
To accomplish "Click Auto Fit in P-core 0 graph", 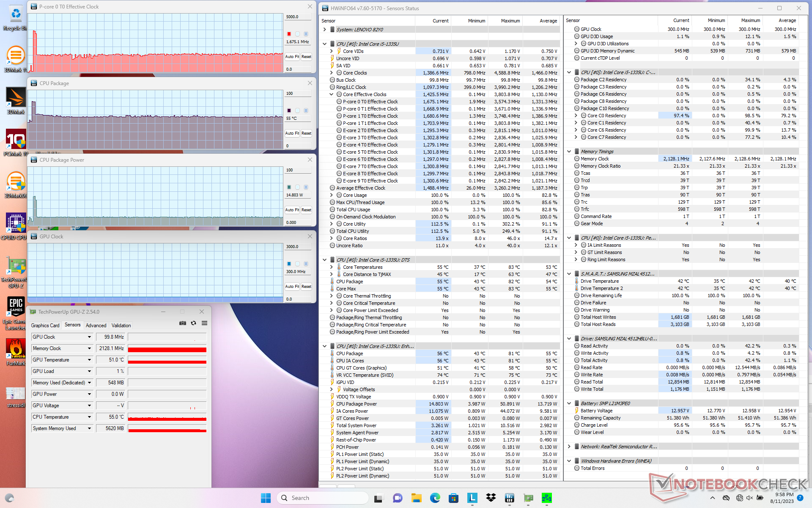I will 292,56.
